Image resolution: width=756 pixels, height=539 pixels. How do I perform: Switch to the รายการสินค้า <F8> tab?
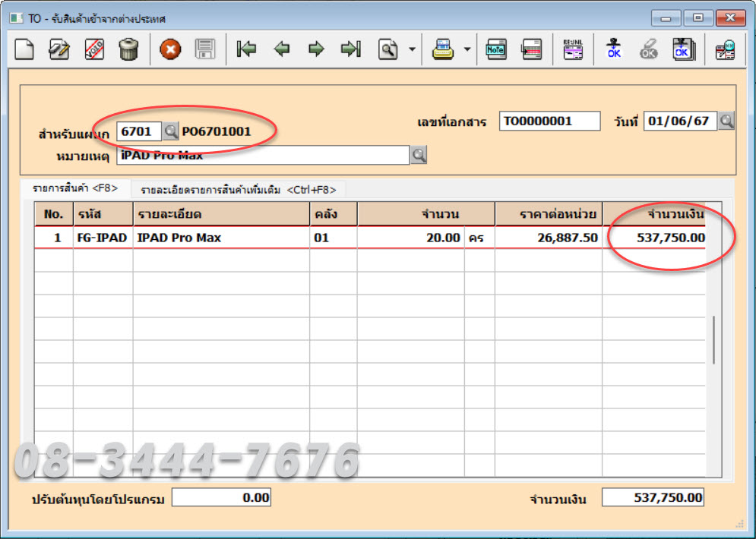pos(75,188)
